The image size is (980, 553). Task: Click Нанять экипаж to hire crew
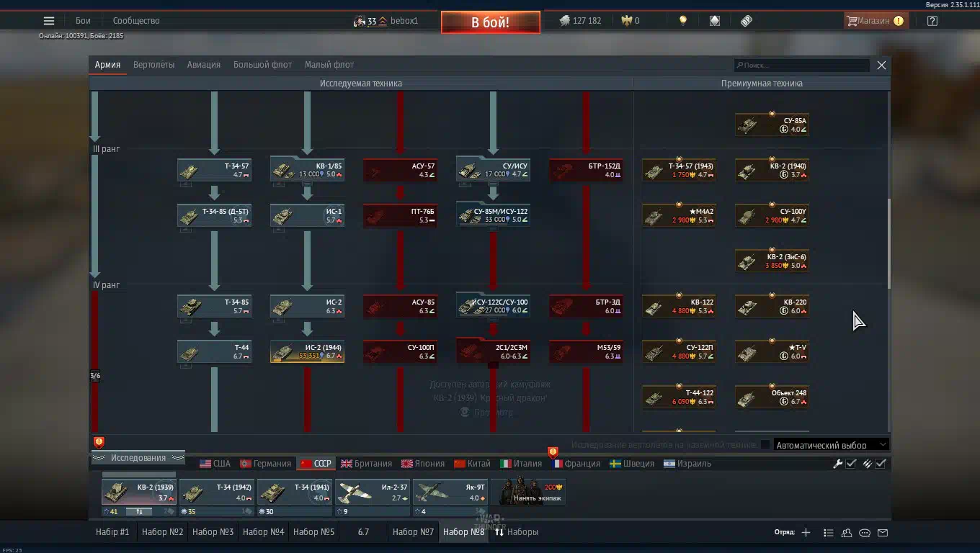point(528,493)
